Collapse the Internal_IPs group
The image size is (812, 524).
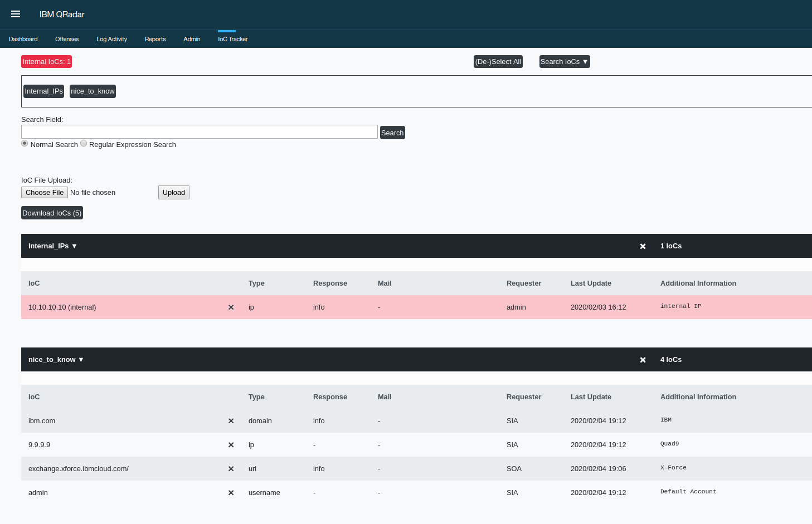click(x=52, y=246)
